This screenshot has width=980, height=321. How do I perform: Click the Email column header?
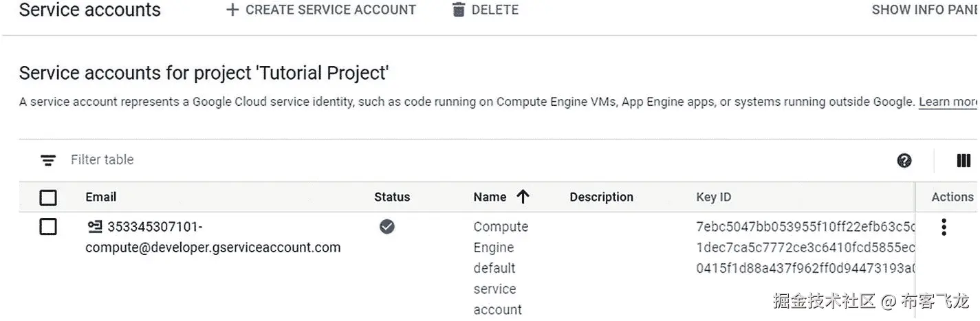100,197
